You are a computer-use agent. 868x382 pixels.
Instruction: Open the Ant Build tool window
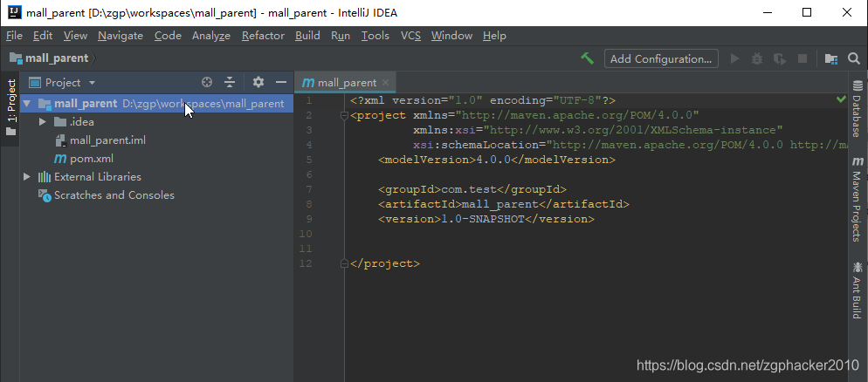[x=858, y=290]
